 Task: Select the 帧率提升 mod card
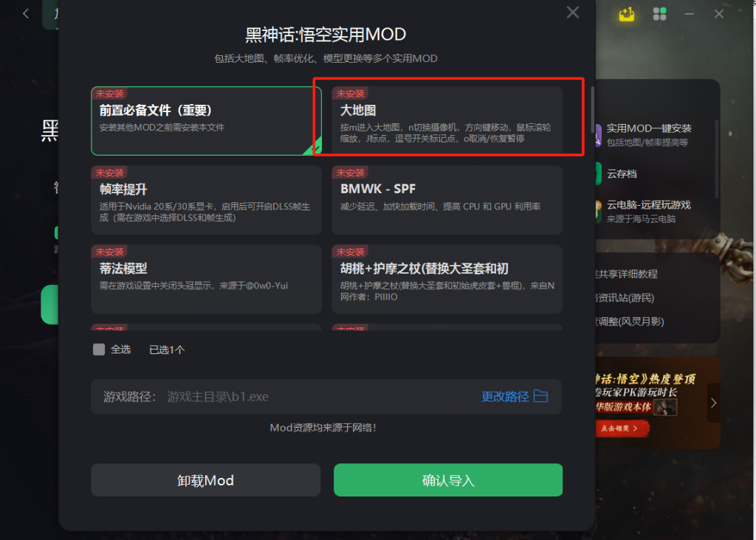coord(207,200)
